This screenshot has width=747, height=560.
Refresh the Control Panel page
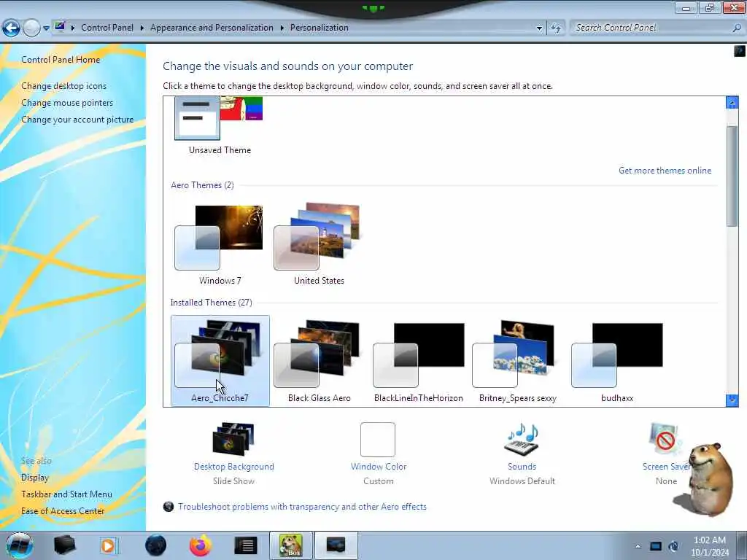point(555,28)
